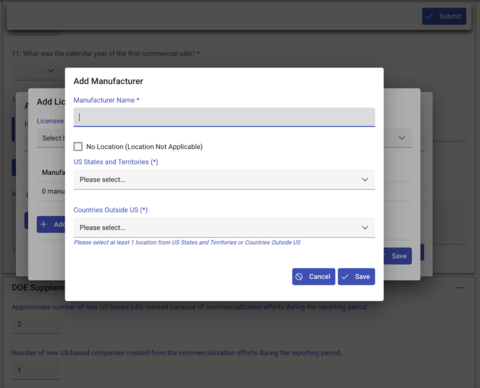Collapse the DOE Supplement section
Image resolution: width=480 pixels, height=388 pixels.
459,288
